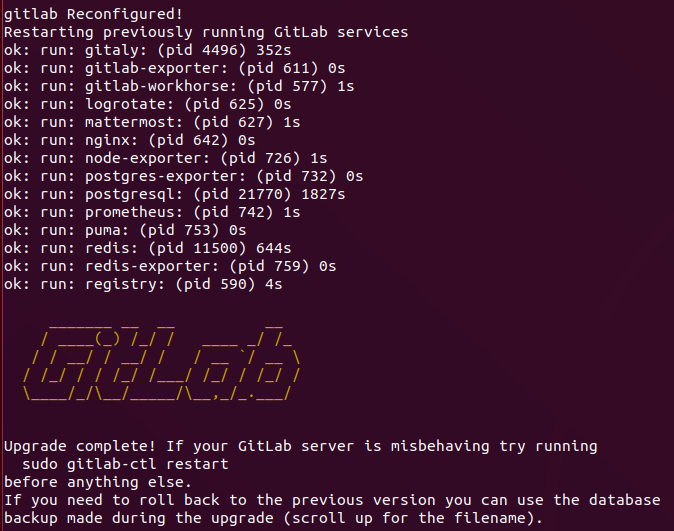The height and width of the screenshot is (531, 674).
Task: Click the 'Upgrade complete!' message text
Action: click(80, 446)
